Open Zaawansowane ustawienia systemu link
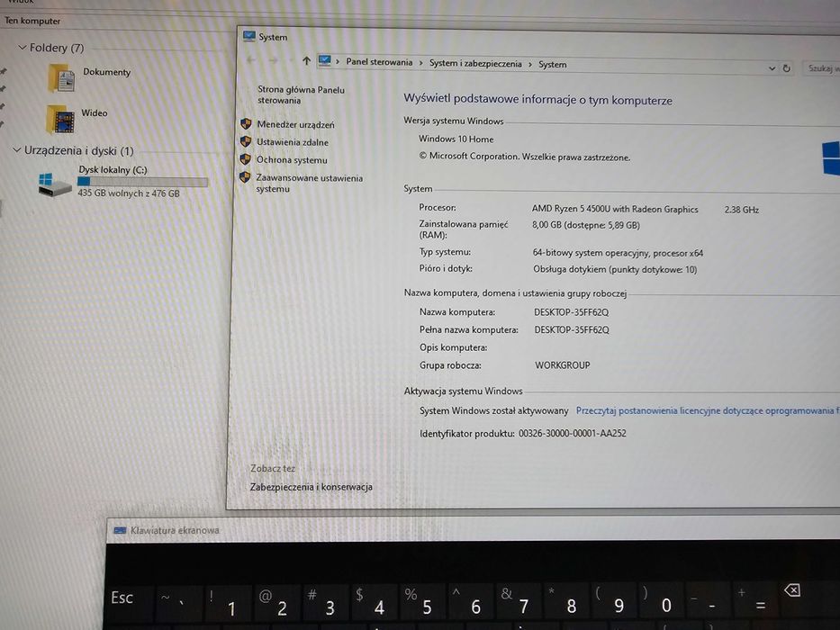This screenshot has height=630, width=840. coord(309,184)
